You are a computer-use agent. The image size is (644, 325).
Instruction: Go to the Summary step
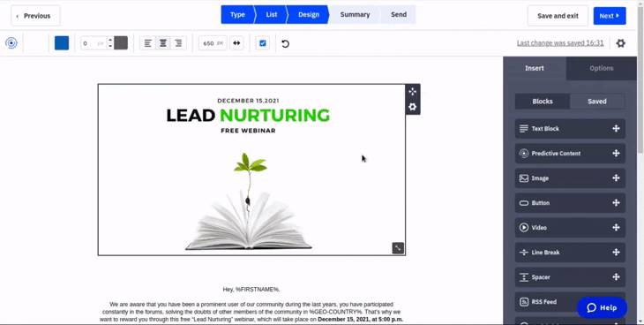tap(355, 14)
